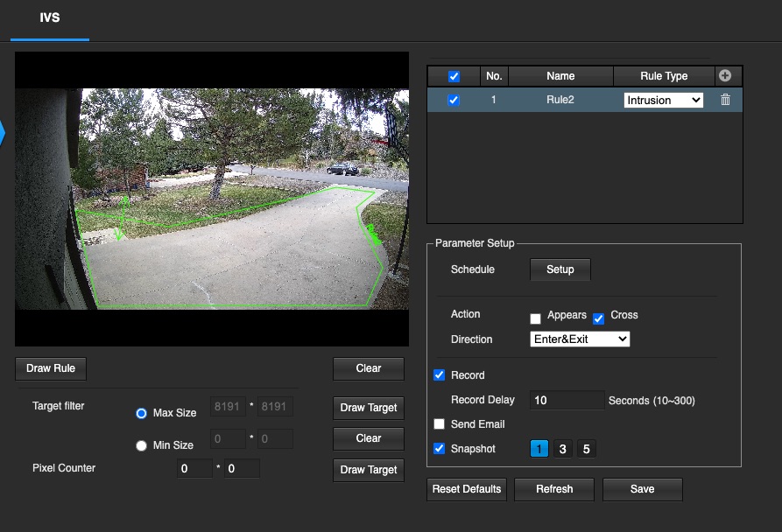782x532 pixels.
Task: Refresh the IVS settings
Action: coord(554,489)
